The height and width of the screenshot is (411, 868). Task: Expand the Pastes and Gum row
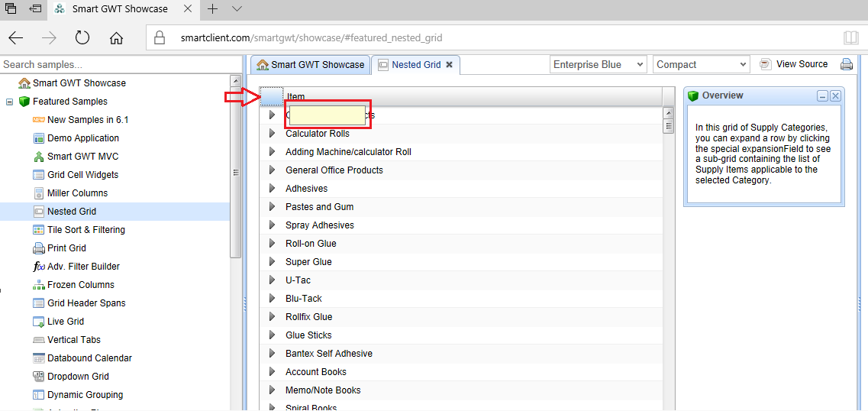click(x=272, y=206)
